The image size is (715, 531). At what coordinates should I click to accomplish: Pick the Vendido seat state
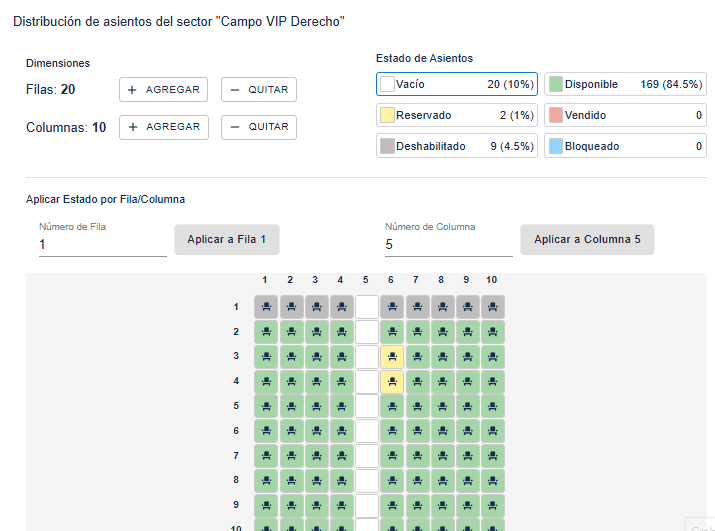point(625,116)
